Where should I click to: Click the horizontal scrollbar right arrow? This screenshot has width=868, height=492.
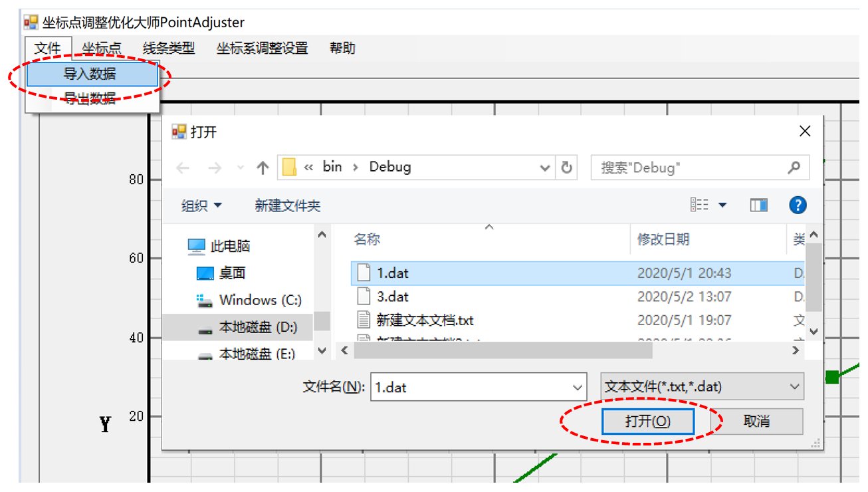point(796,350)
